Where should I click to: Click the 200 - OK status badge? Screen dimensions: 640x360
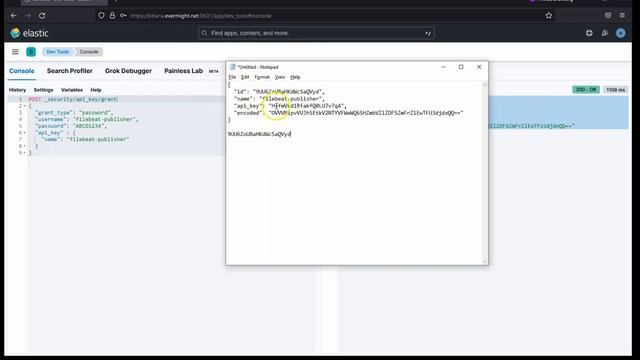point(586,90)
